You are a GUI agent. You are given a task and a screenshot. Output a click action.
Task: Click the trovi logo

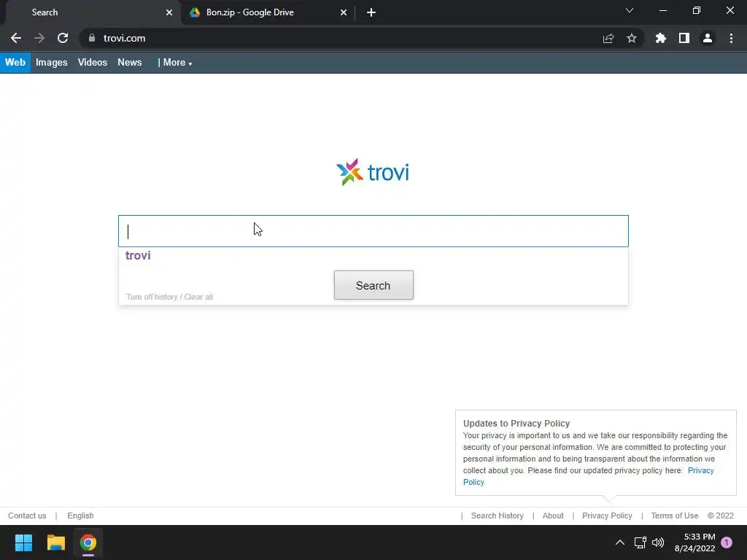373,172
